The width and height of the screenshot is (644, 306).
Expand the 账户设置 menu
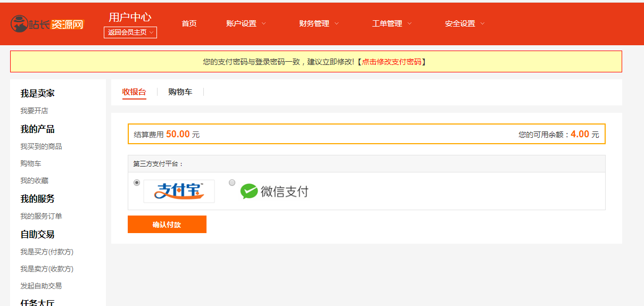pyautogui.click(x=246, y=23)
